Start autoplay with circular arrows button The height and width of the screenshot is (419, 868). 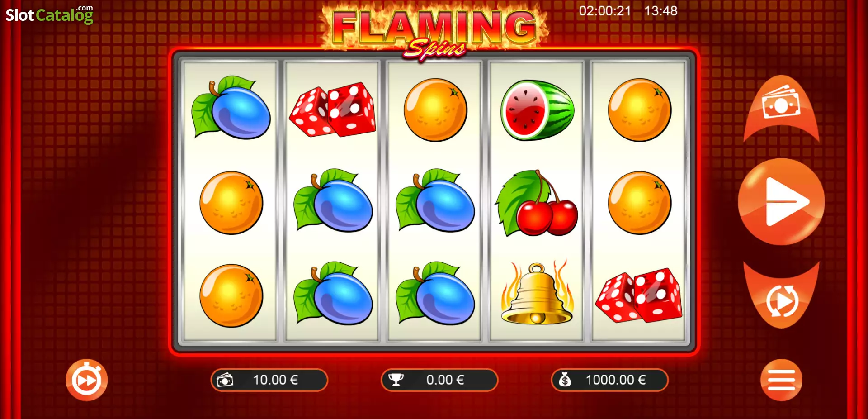[x=782, y=296]
